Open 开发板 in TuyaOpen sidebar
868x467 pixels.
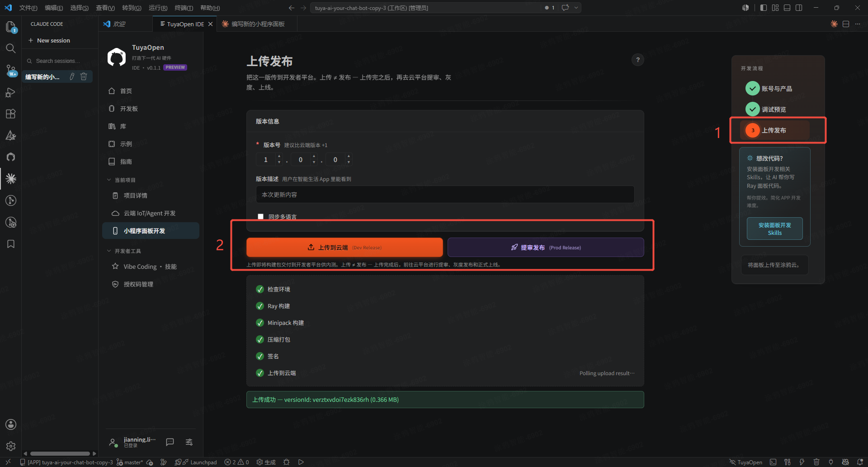point(151,109)
